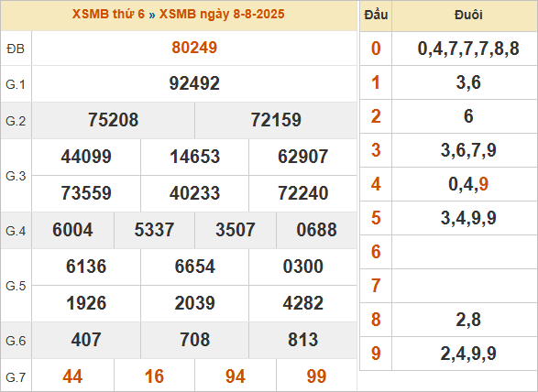This screenshot has height=392, width=538.
Task: Open the XSMB thứ 6 link
Action: [108, 14]
